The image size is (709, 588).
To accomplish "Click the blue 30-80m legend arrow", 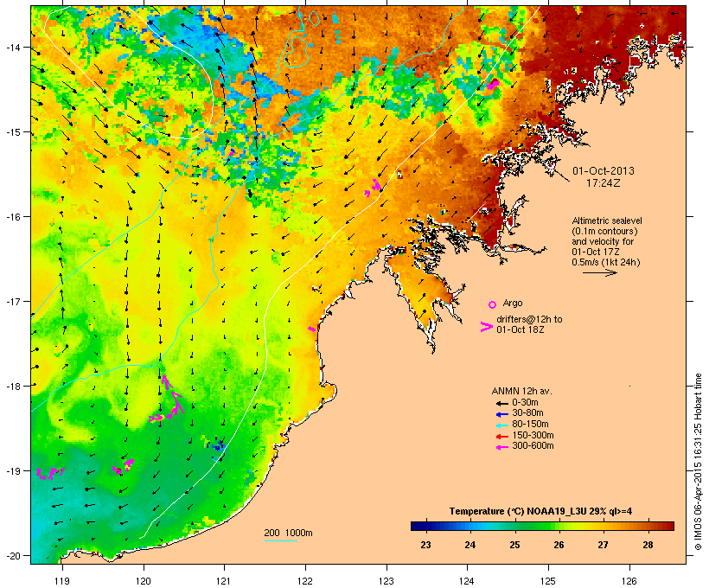I will point(501,414).
